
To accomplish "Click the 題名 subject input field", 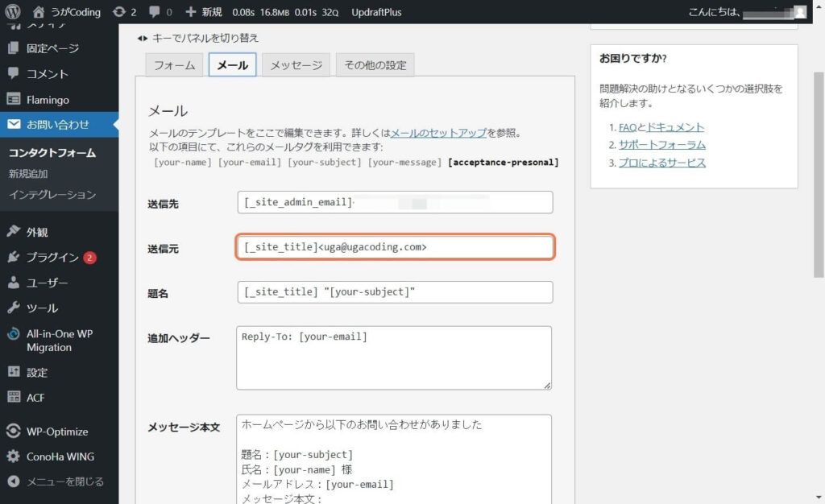I will pyautogui.click(x=395, y=292).
